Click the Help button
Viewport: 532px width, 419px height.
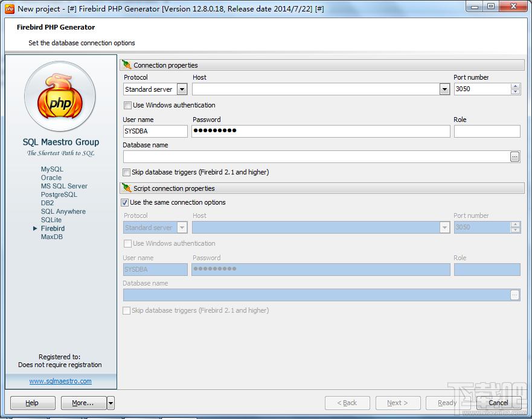[33, 403]
